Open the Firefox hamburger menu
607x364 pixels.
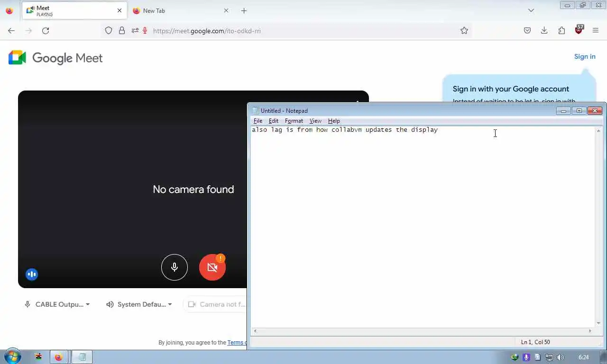(596, 30)
